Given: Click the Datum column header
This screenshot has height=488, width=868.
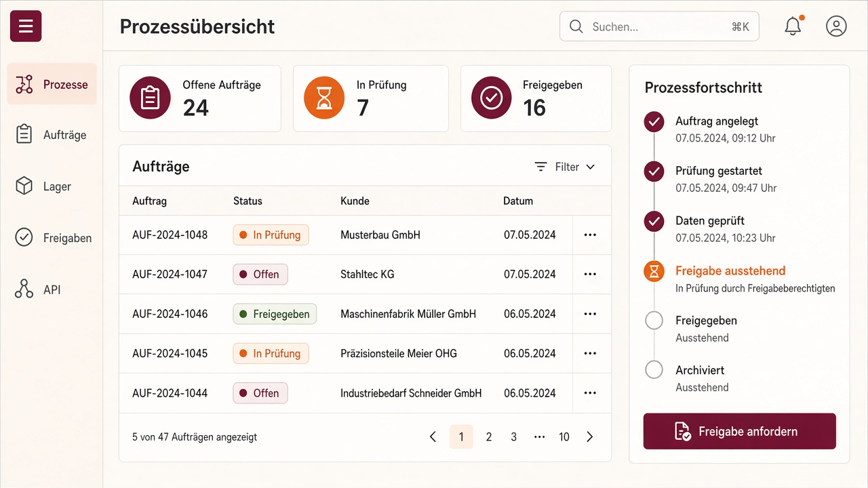Looking at the screenshot, I should (x=518, y=201).
